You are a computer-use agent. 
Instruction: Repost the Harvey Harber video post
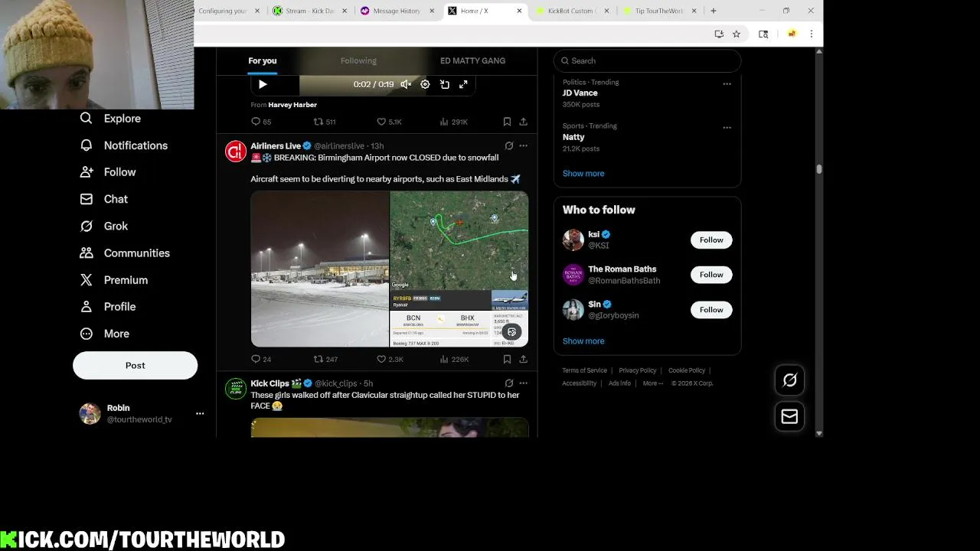pos(325,122)
